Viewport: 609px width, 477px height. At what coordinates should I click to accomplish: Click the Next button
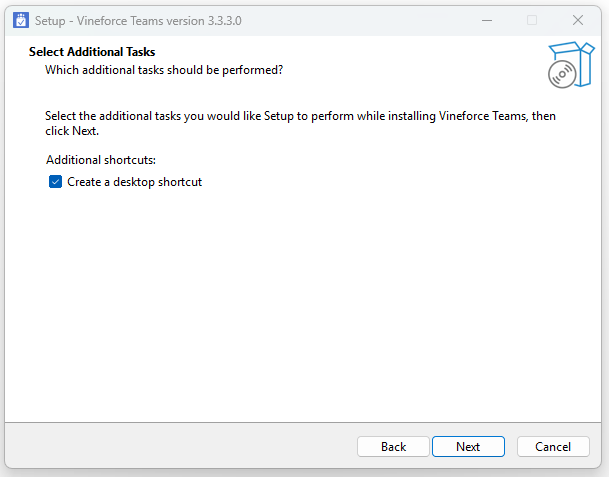[x=468, y=447]
